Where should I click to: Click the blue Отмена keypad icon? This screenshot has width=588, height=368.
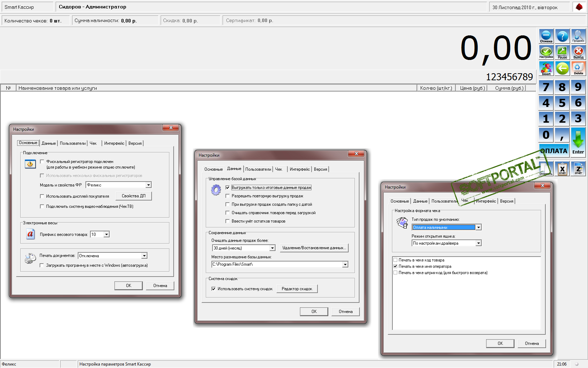(546, 36)
